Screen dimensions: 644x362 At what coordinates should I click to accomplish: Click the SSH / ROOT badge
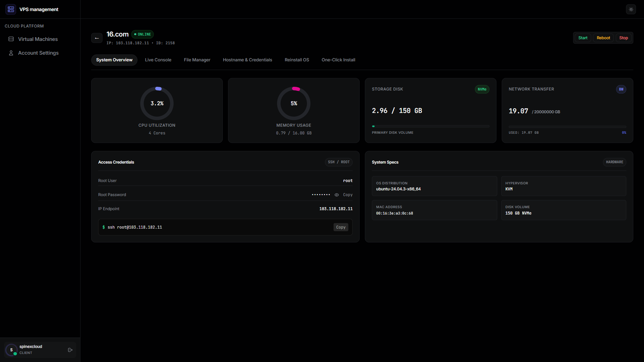[339, 162]
